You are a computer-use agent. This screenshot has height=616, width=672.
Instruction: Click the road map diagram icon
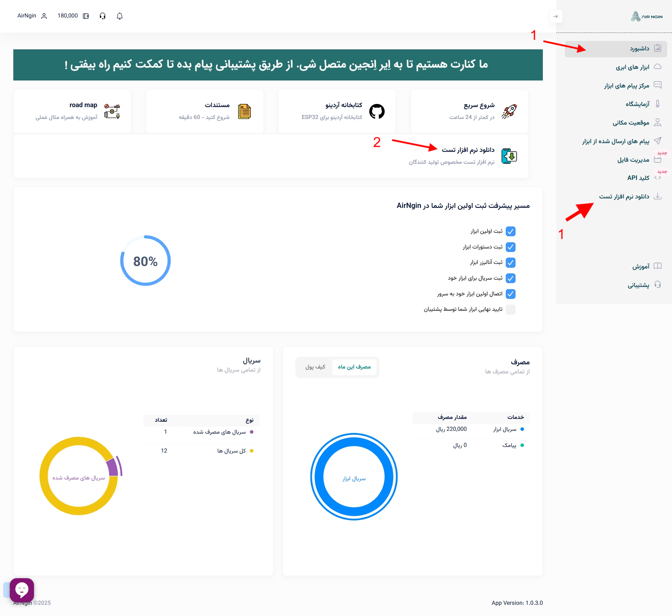pyautogui.click(x=112, y=111)
